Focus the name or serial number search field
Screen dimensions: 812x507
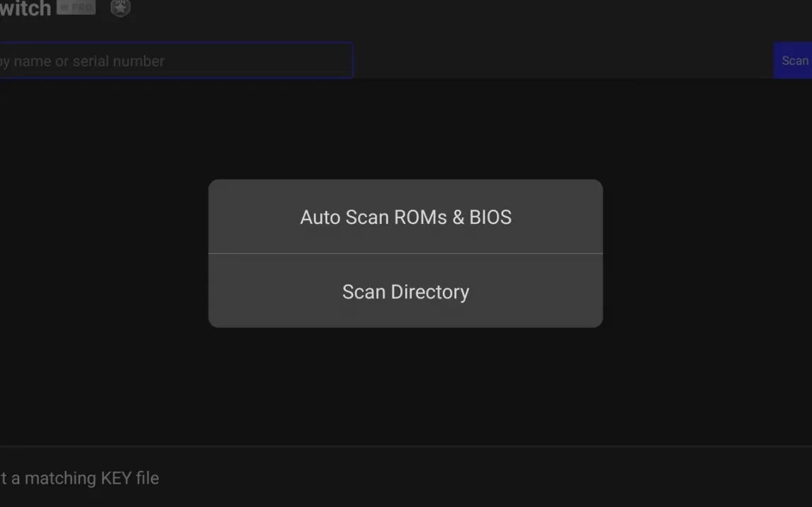point(174,61)
